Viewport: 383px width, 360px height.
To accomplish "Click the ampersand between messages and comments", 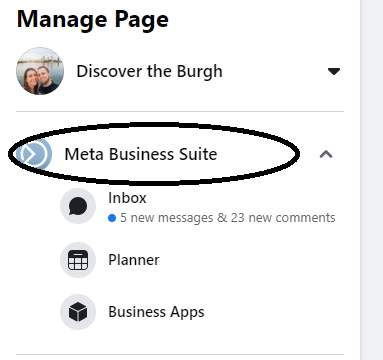I will (x=222, y=218).
